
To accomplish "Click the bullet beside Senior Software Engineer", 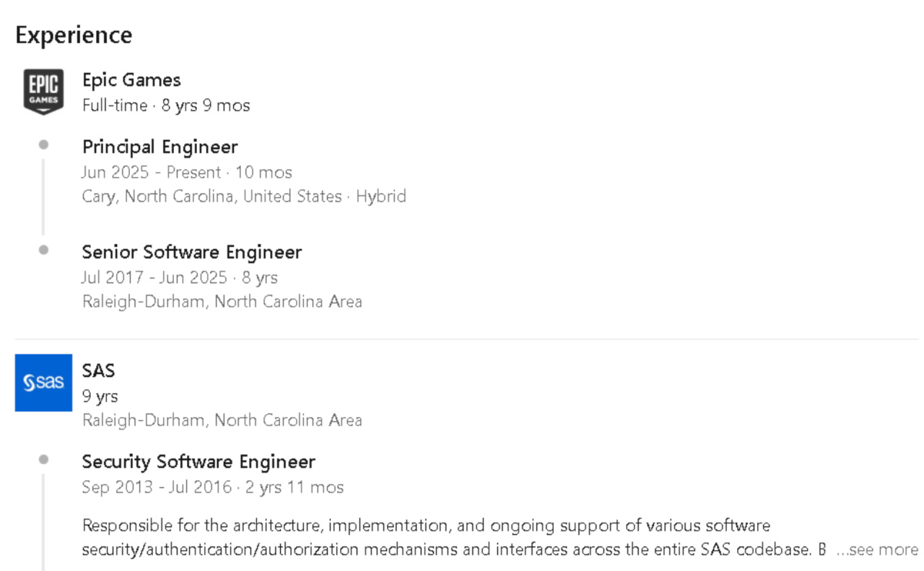I will click(44, 250).
